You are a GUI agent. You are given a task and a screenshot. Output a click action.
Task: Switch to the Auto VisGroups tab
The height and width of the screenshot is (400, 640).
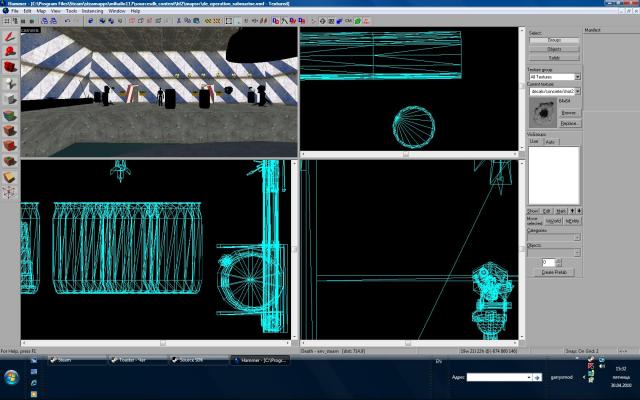click(x=549, y=141)
